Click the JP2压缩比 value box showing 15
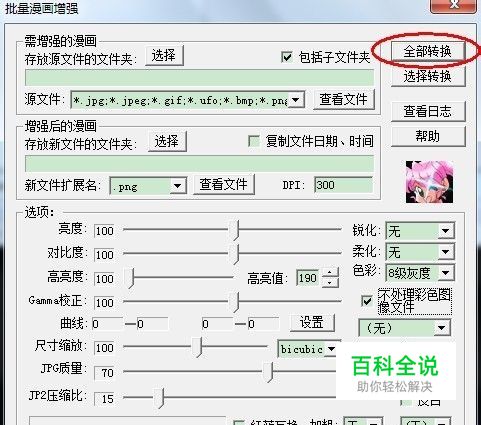 104,399
